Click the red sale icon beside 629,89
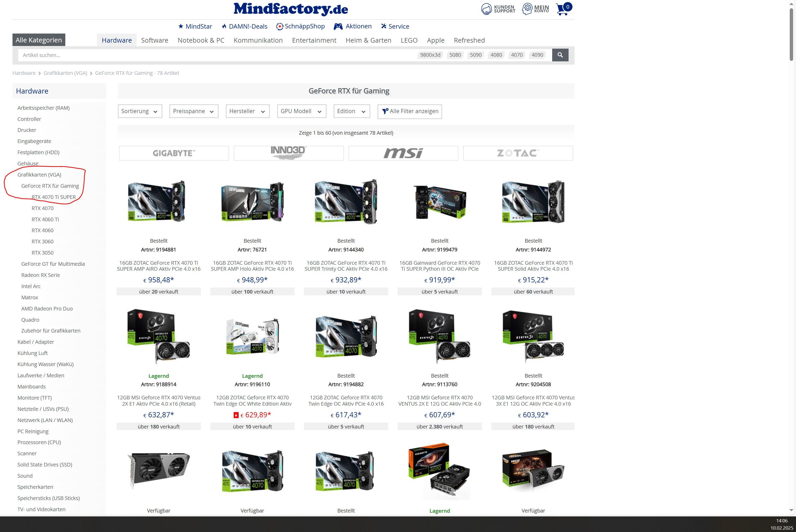796x532 pixels. pyautogui.click(x=236, y=415)
